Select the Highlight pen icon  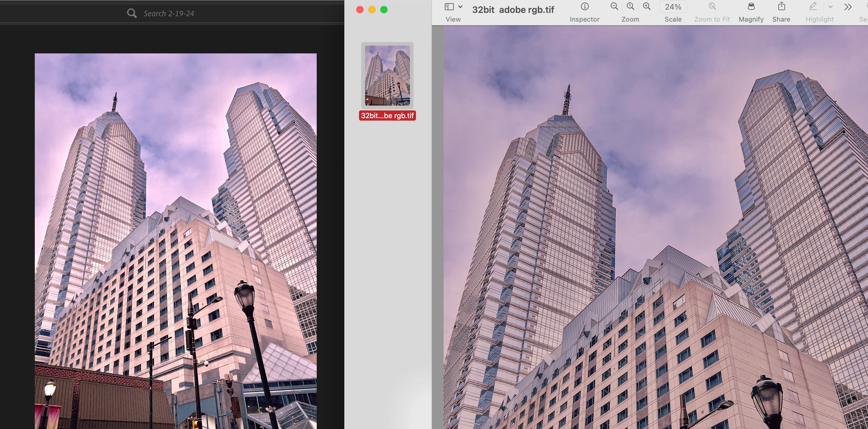pyautogui.click(x=813, y=7)
